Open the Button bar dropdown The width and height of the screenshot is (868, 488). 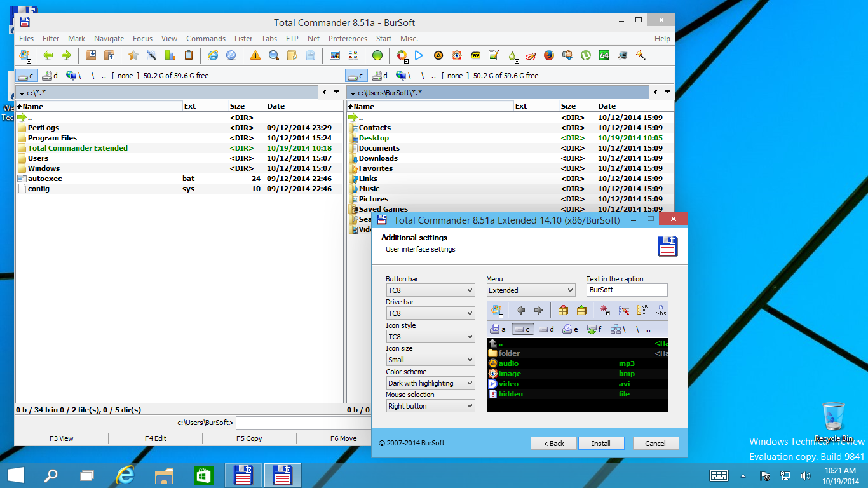[x=430, y=290]
